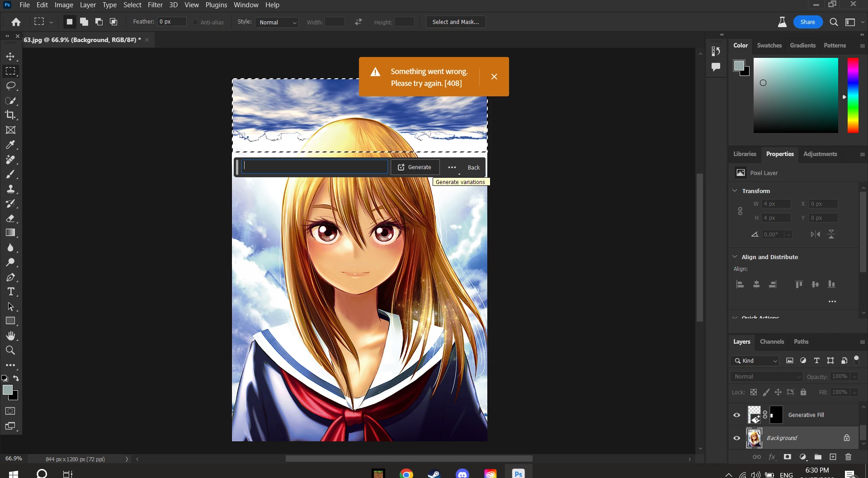
Task: Open the Kind layer filter dropdown
Action: click(755, 361)
